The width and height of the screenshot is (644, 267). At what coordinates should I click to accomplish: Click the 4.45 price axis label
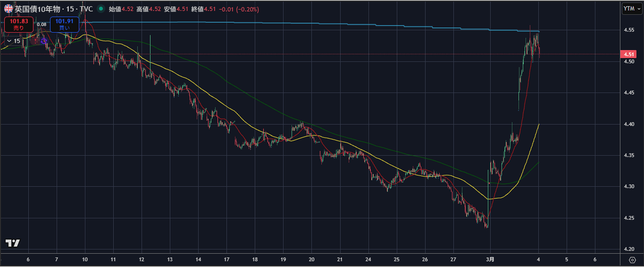630,93
